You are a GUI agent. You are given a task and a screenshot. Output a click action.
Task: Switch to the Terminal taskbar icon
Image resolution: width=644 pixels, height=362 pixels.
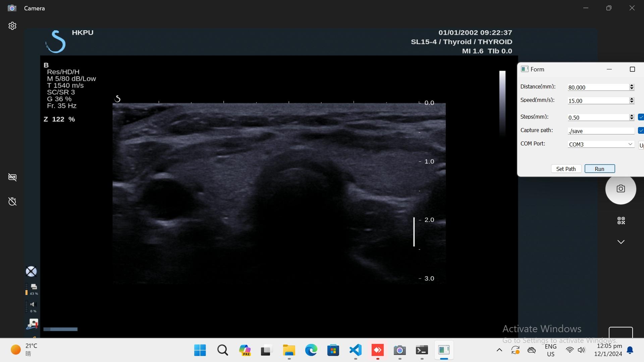(422, 350)
